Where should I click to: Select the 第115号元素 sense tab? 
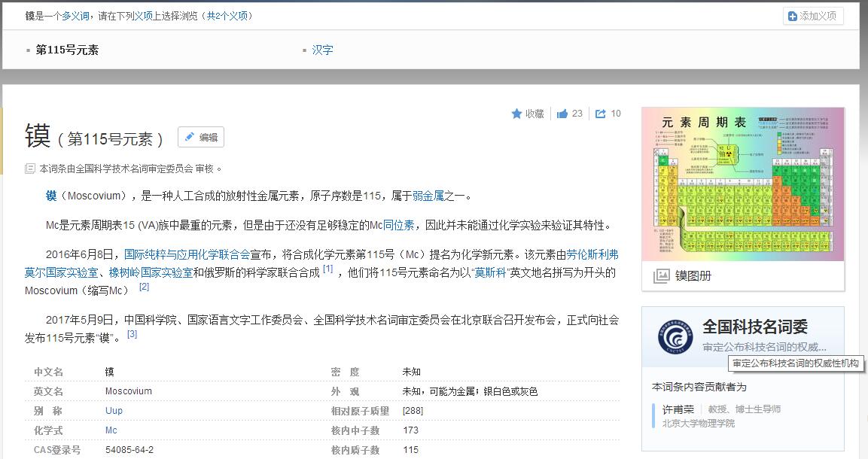[x=67, y=50]
